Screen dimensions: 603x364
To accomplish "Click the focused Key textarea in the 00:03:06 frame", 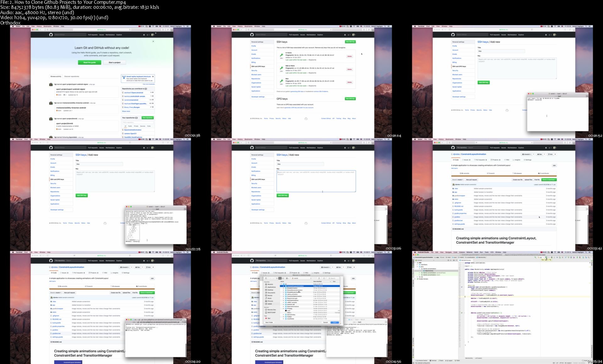I will click(316, 181).
